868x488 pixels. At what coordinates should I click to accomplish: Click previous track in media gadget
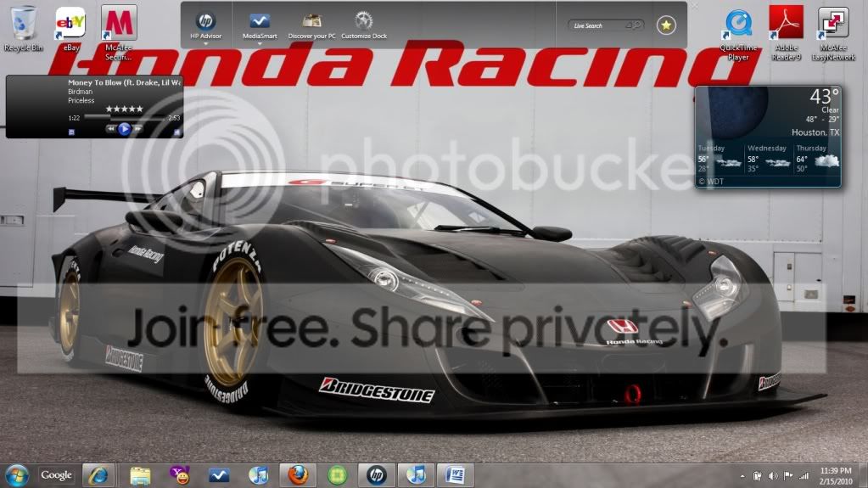click(110, 128)
